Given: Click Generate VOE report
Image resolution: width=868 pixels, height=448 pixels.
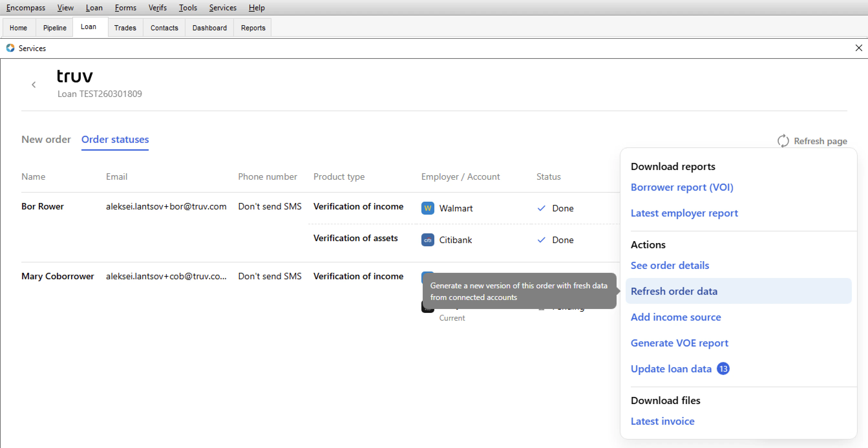Looking at the screenshot, I should pyautogui.click(x=679, y=343).
